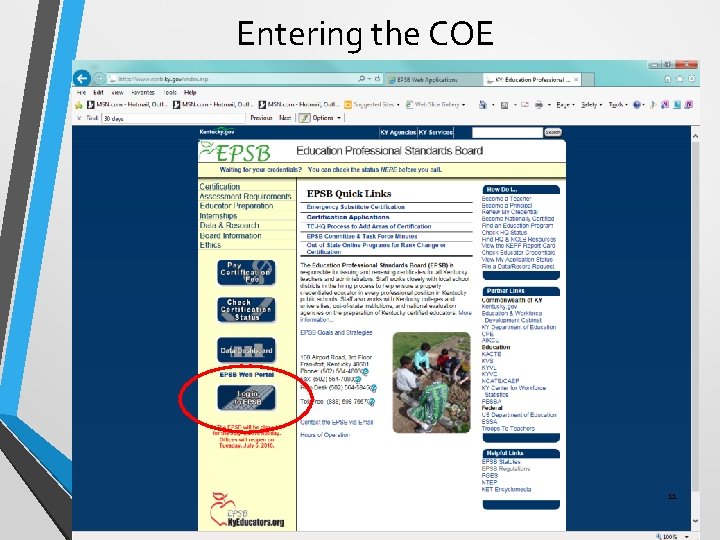Open the Tools dropdown in command bar

[618, 105]
